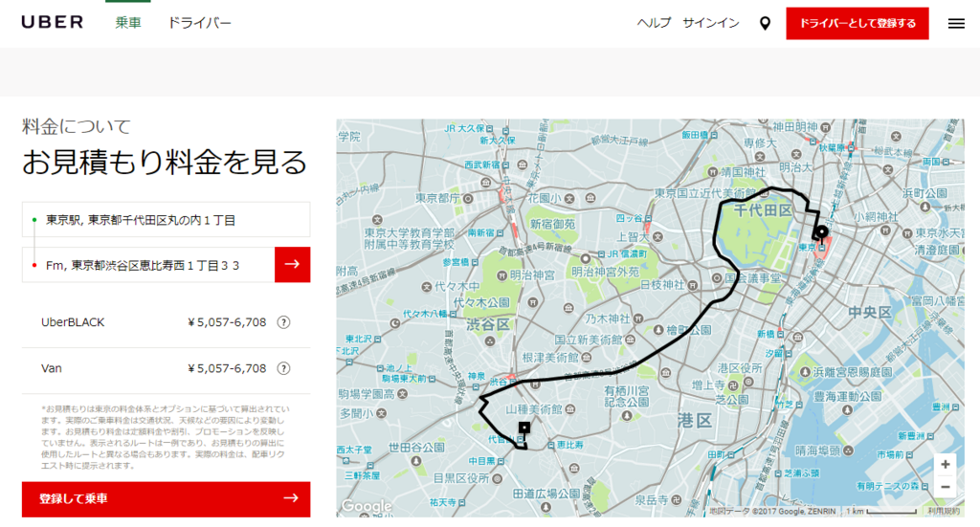Viewport: 980px width, 527px height.
Task: Click 乃木神社 marker on map
Action: [x=638, y=318]
